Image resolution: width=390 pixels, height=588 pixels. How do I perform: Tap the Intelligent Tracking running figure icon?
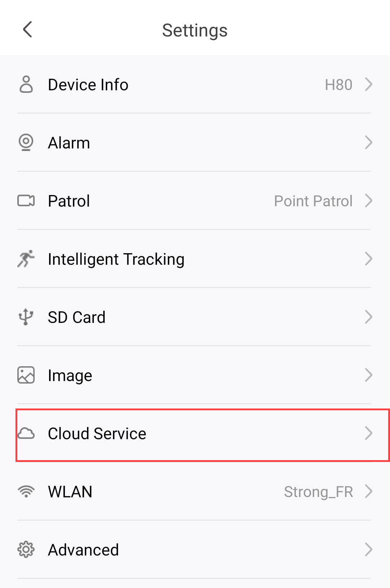pos(26,259)
